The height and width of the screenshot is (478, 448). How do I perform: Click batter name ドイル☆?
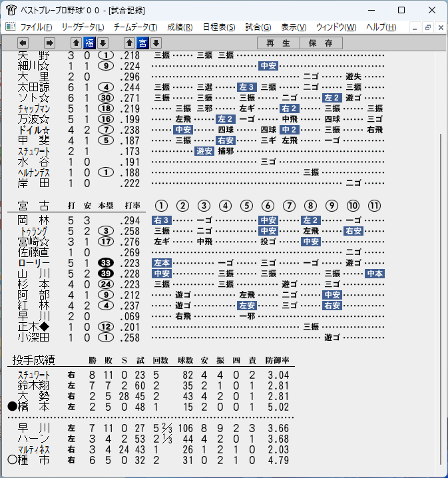click(34, 130)
